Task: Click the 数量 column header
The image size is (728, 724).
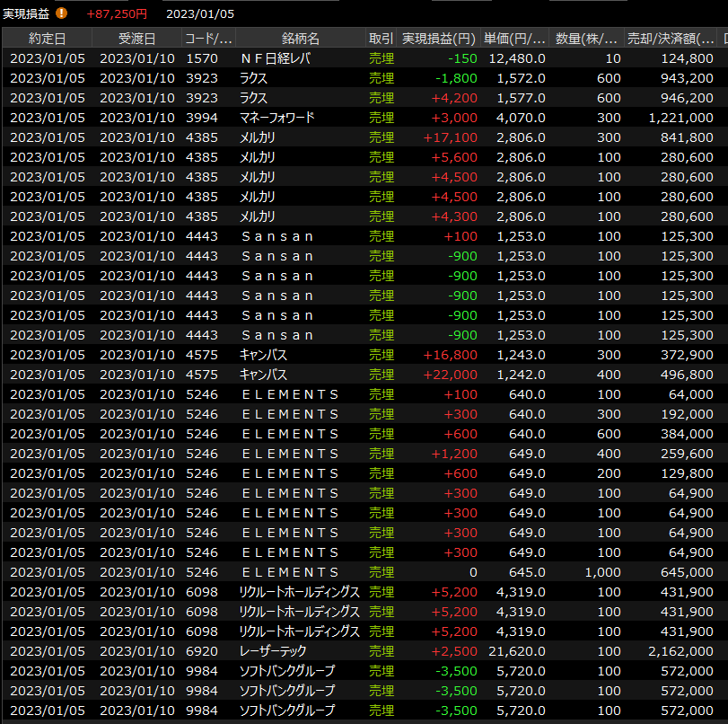Action: click(x=586, y=39)
